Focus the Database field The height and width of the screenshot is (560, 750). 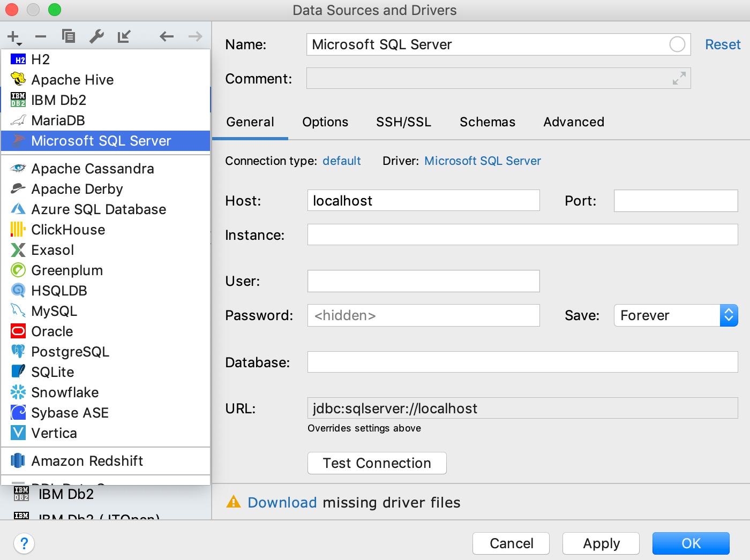pyautogui.click(x=523, y=362)
